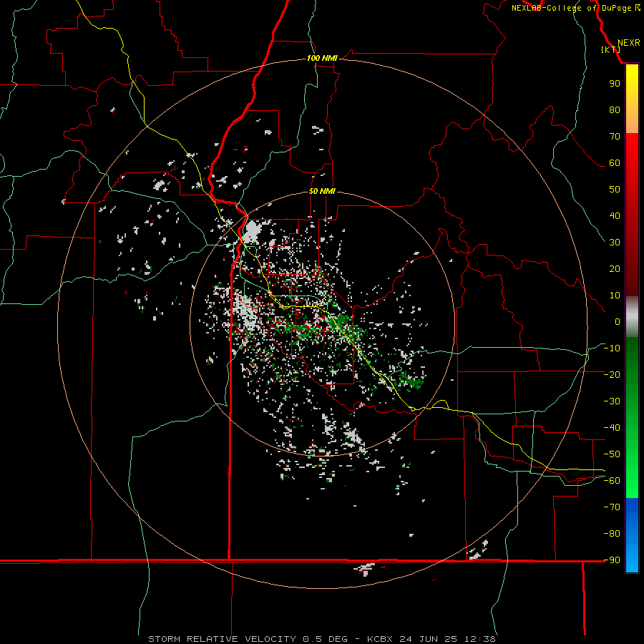This screenshot has width=644, height=644.
Task: Click the -20 knot value on the scale
Action: [612, 374]
